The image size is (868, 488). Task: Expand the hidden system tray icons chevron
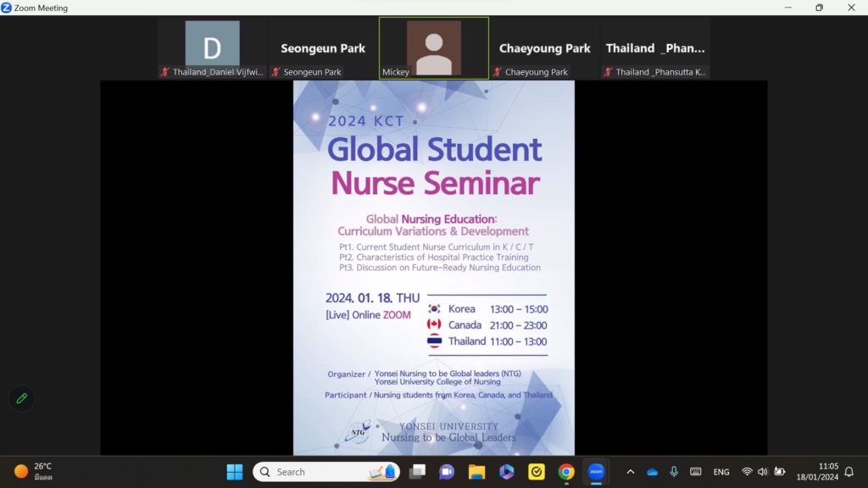coord(630,472)
